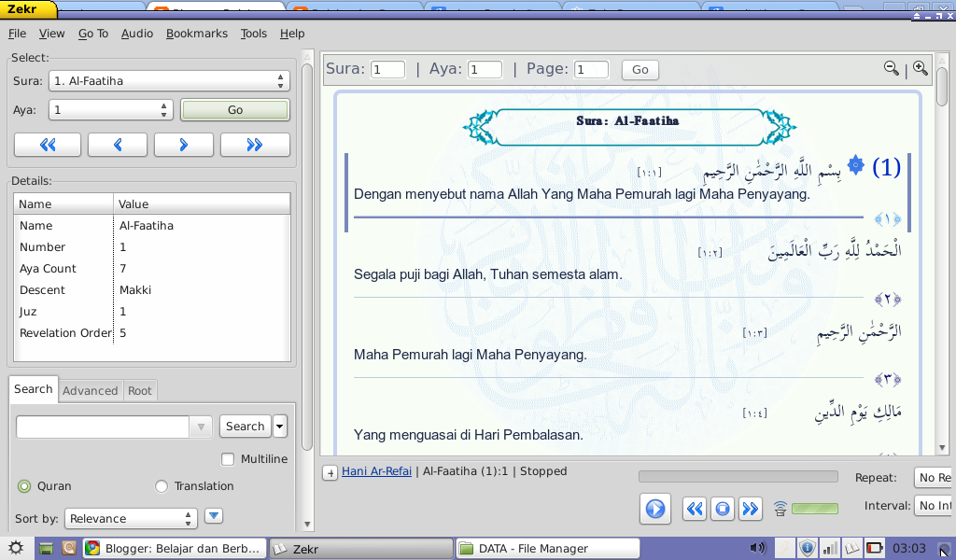This screenshot has height=560, width=956.
Task: Select the Search tab
Action: [34, 389]
